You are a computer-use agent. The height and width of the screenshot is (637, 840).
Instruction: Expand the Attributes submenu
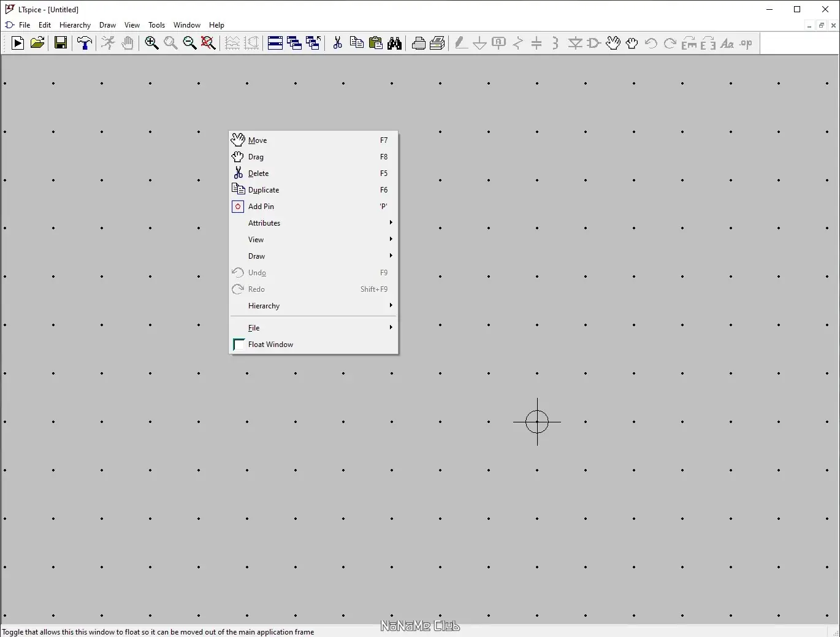313,223
